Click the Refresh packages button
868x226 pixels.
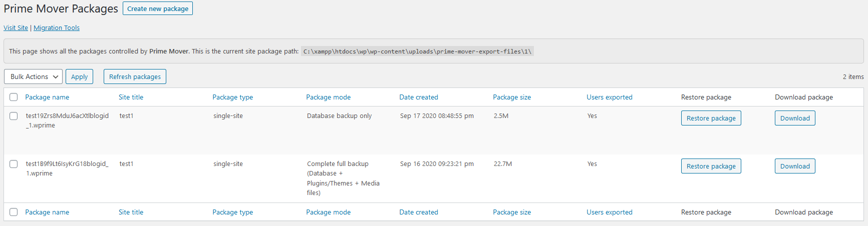[x=135, y=76]
